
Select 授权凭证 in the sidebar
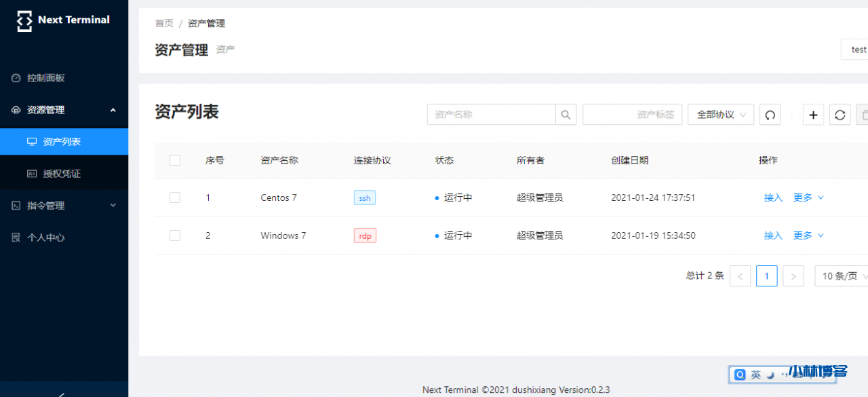(x=62, y=174)
